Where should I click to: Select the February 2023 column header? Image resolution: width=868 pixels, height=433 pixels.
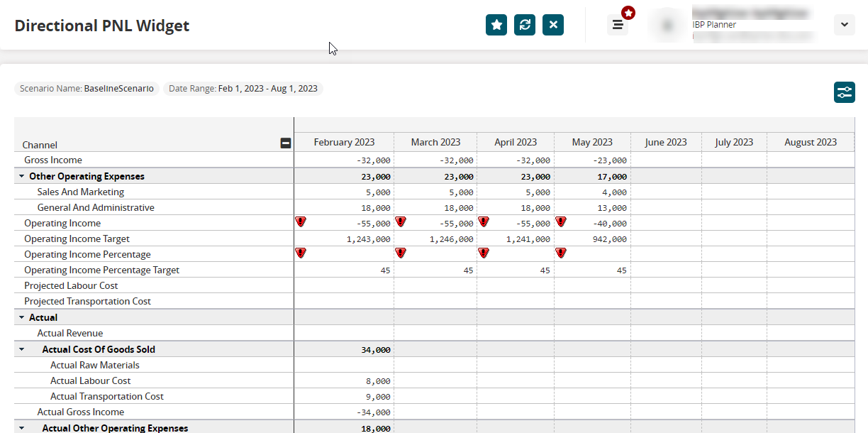click(x=344, y=142)
